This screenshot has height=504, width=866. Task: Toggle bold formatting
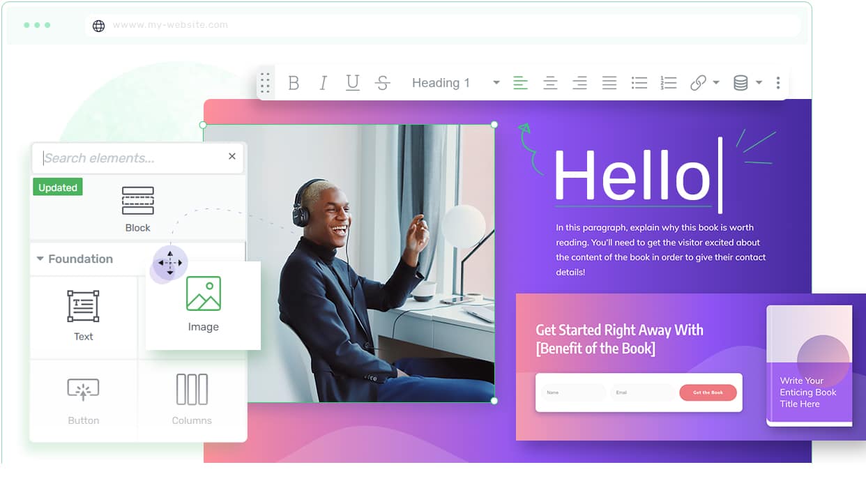tap(294, 82)
